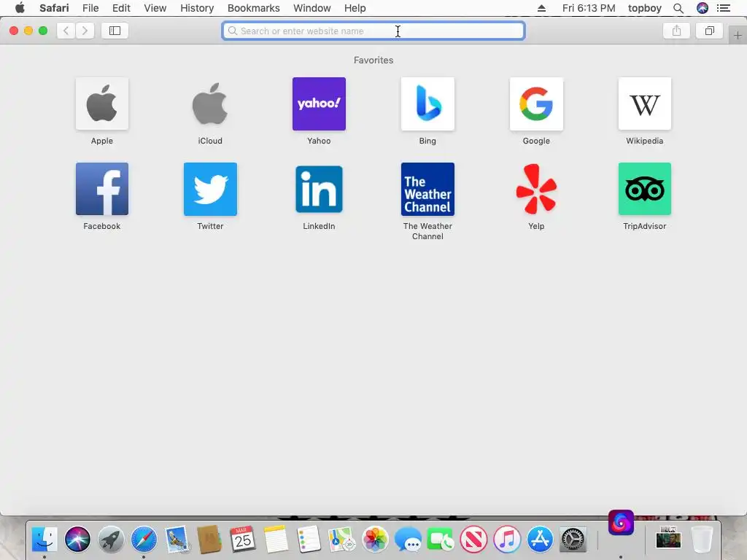Viewport: 747px width, 560px height.
Task: Open iTunes from the Dock
Action: [507, 539]
